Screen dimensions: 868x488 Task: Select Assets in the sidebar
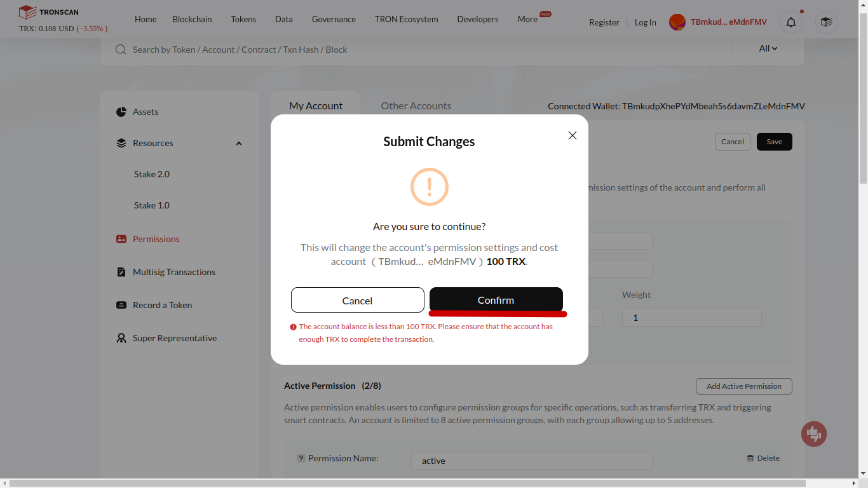[x=146, y=112]
